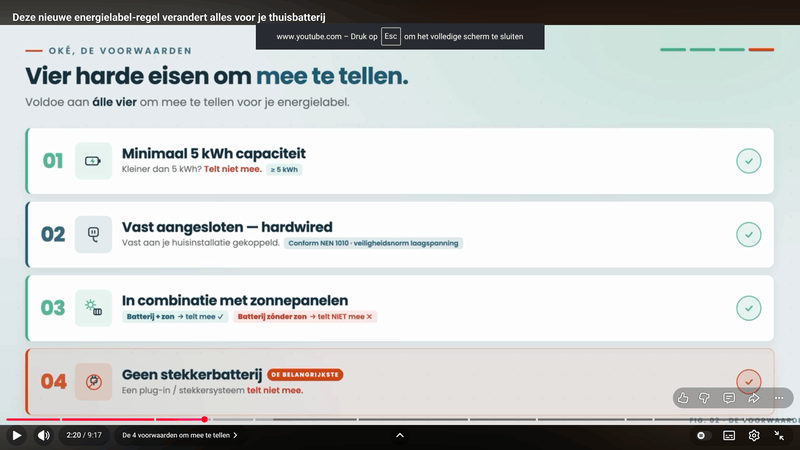
Task: Click the number 04 label
Action: tap(54, 382)
